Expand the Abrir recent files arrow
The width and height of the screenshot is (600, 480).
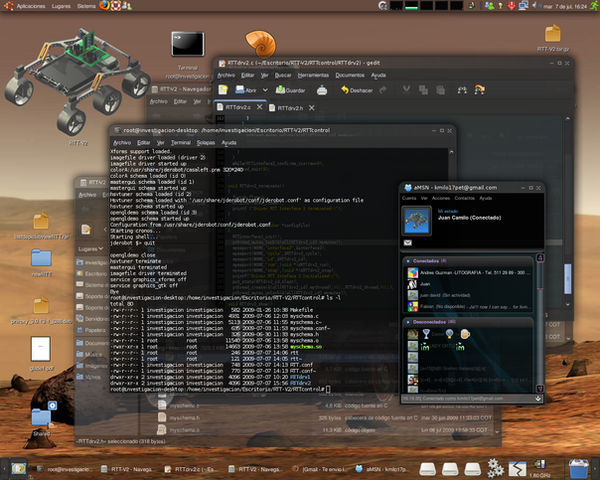[265, 90]
